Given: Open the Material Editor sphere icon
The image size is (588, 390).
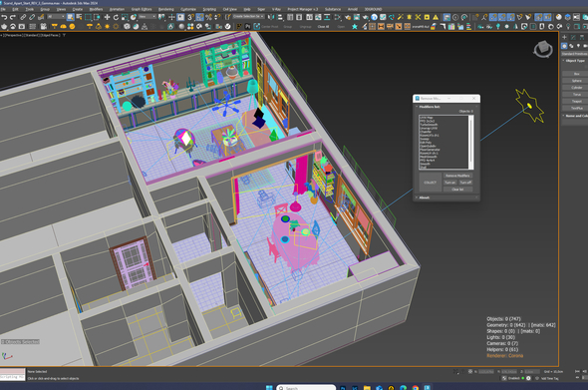Looking at the screenshot, I should point(559,17).
